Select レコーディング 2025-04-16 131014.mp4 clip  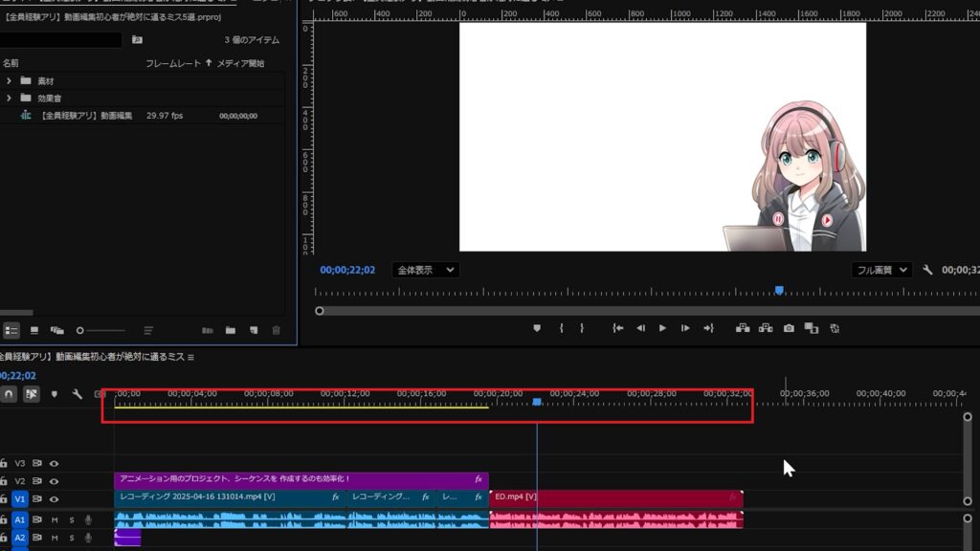tap(230, 497)
